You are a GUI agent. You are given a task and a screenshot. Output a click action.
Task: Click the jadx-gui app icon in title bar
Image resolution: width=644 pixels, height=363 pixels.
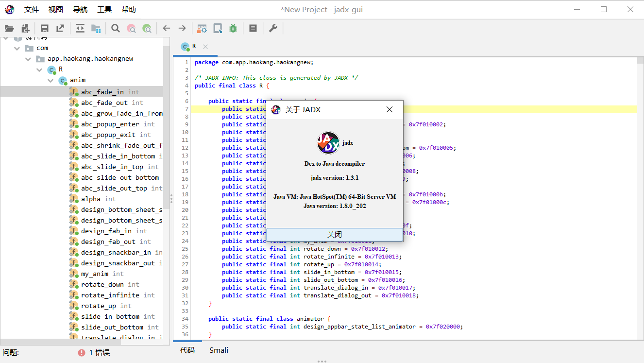click(10, 9)
